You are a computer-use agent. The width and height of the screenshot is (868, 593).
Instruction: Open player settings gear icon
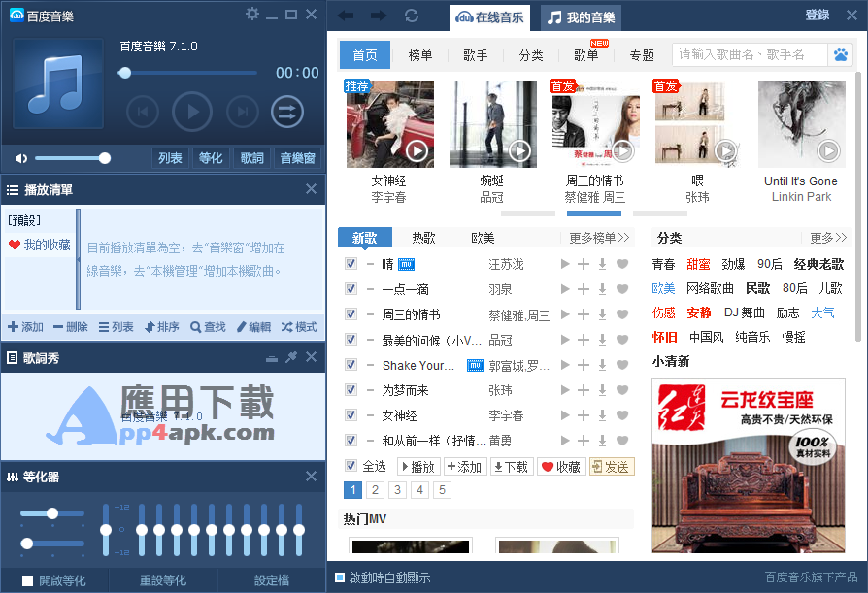[252, 14]
